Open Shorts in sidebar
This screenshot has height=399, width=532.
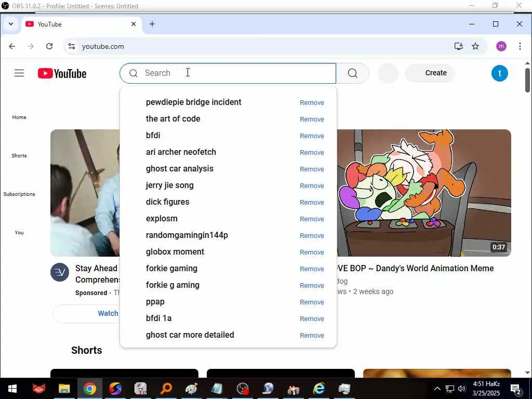click(x=19, y=155)
